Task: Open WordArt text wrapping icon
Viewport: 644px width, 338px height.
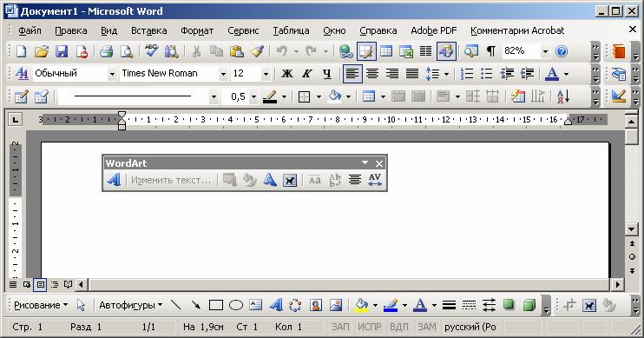Action: [290, 180]
